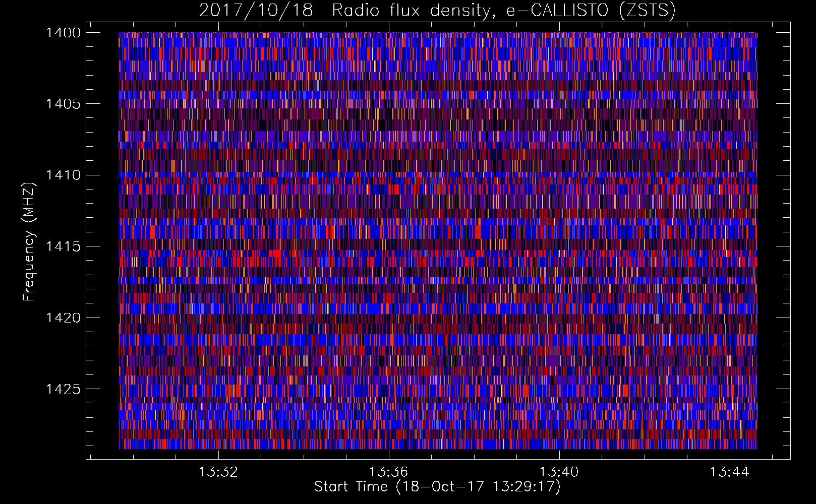Click the 13:36 time tick label
Viewport: 816px width, 504px height.
pyautogui.click(x=388, y=472)
